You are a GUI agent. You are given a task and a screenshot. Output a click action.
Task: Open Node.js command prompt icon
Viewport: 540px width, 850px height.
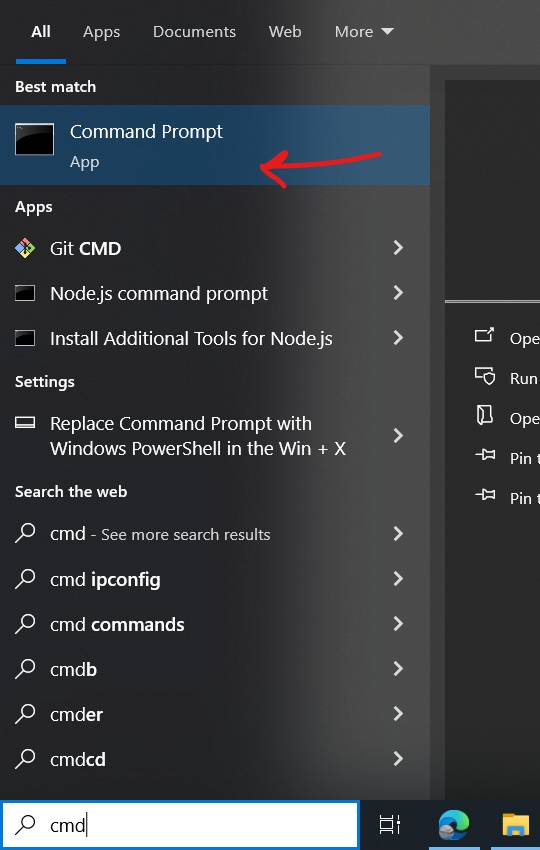[x=25, y=293]
